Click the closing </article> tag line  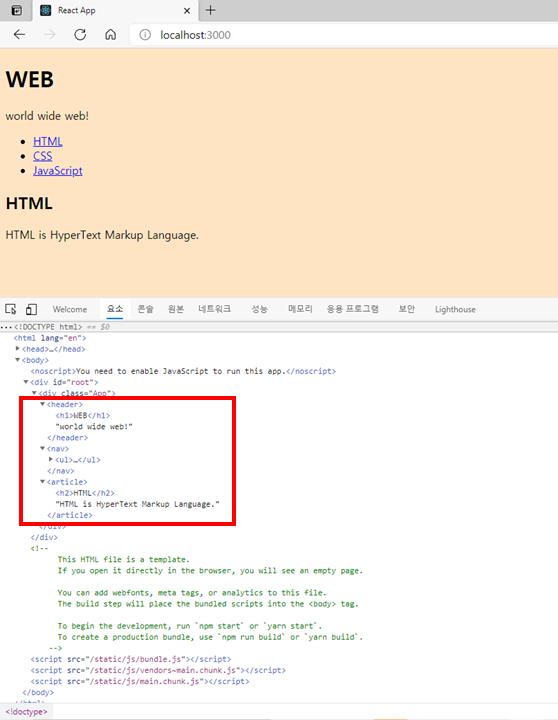click(70, 515)
